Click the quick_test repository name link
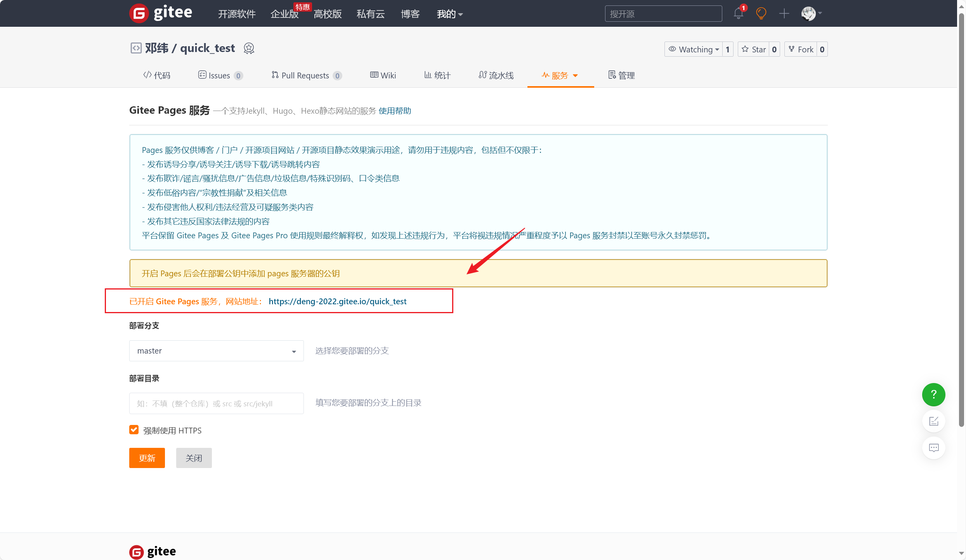The width and height of the screenshot is (966, 560). [x=208, y=48]
